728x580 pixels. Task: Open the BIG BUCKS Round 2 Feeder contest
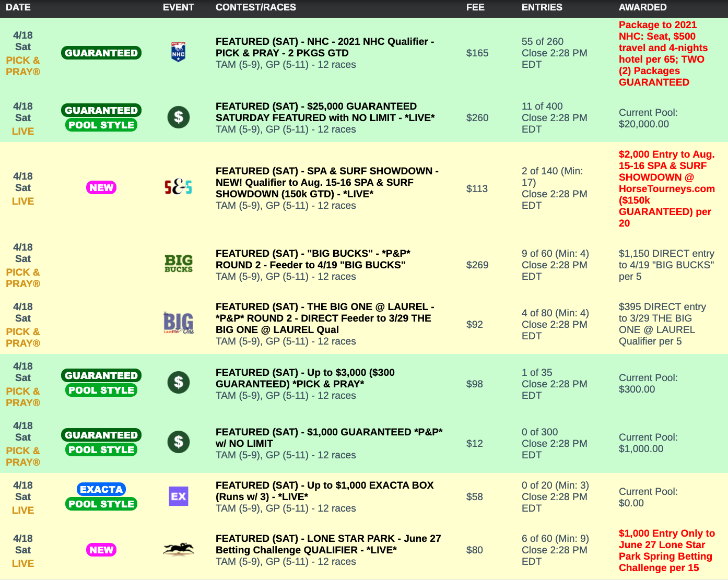(x=313, y=259)
